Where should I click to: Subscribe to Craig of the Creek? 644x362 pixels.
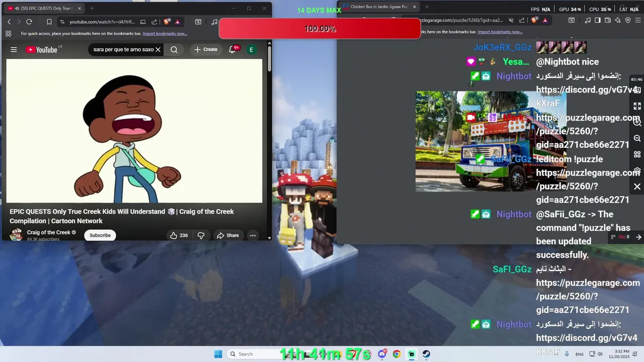click(x=100, y=235)
